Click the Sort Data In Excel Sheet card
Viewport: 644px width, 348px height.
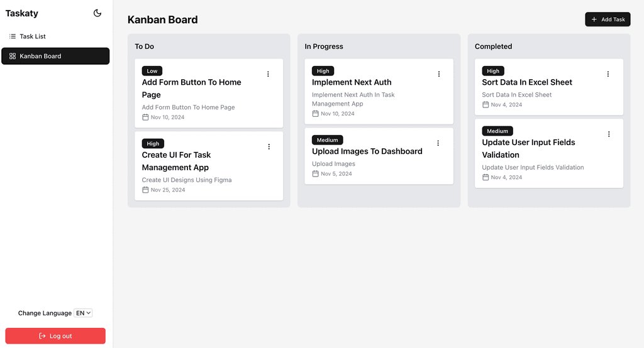[548, 87]
